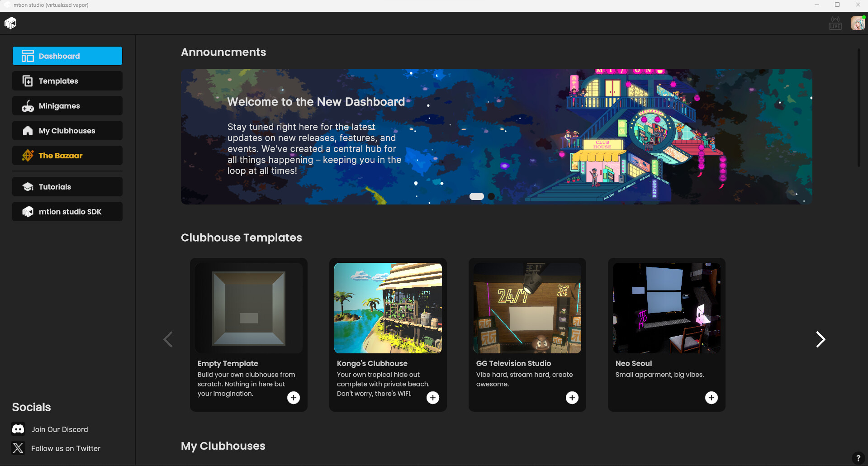Image resolution: width=868 pixels, height=466 pixels.
Task: Click Join Our Discord link
Action: click(x=59, y=429)
